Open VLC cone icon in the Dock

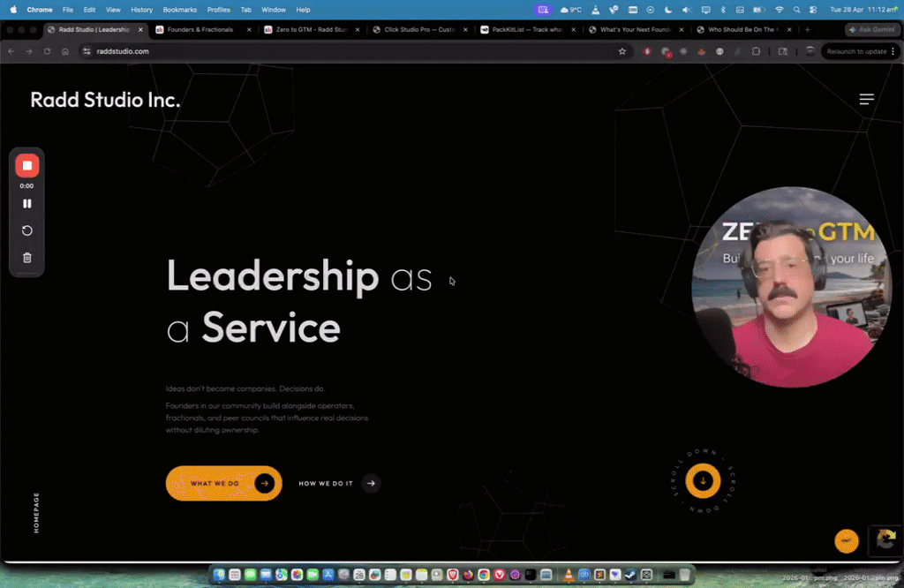click(569, 575)
